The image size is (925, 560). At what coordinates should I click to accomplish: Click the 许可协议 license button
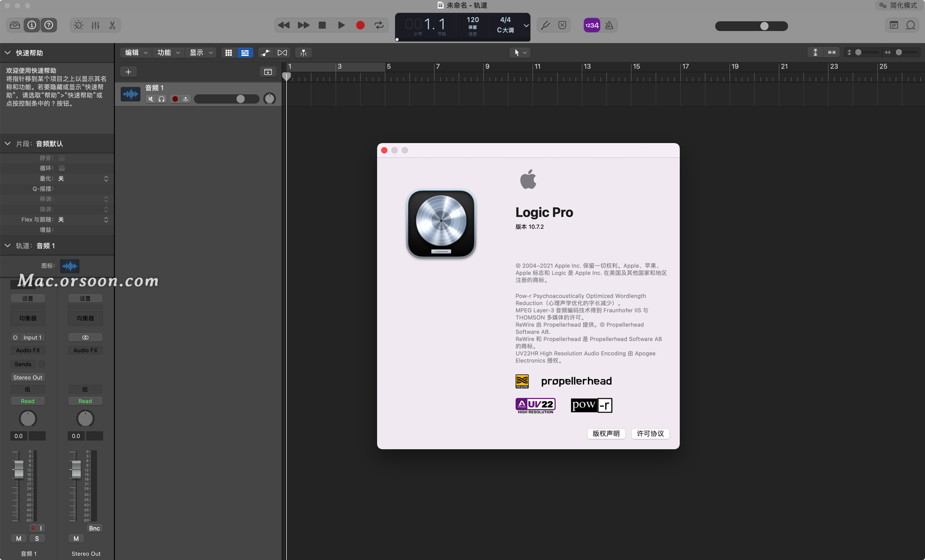(x=650, y=433)
